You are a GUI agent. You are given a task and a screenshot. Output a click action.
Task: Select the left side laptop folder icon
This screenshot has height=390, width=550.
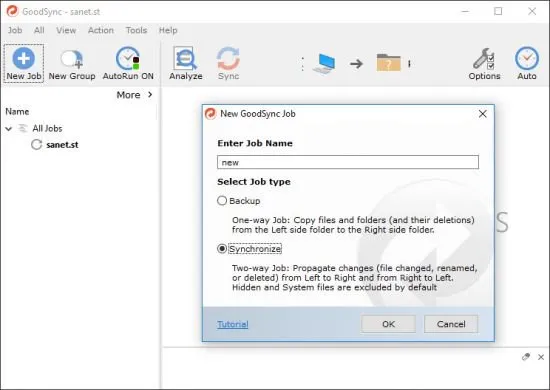324,63
